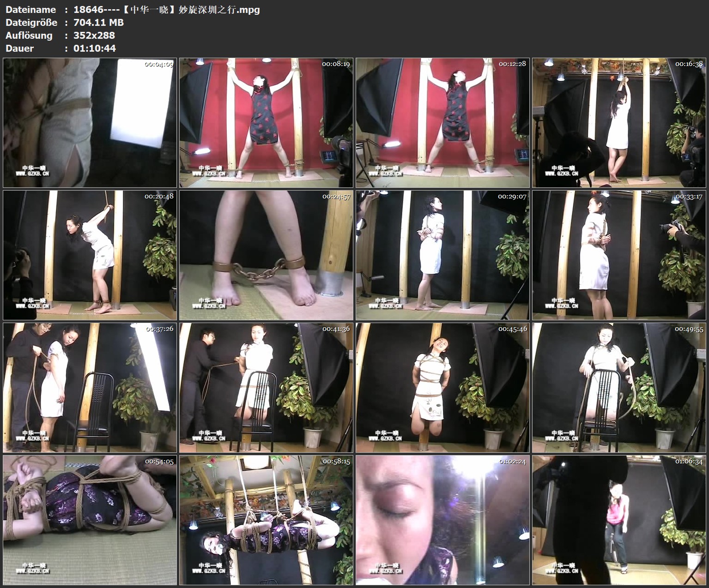The width and height of the screenshot is (709, 588).
Task: Open the frame timestamped 00:49:55
Action: 619,388
